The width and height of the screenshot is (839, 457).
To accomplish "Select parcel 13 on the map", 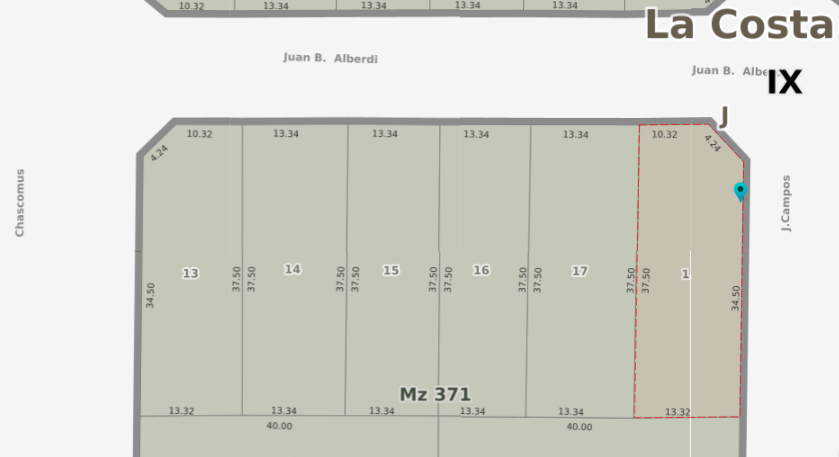I will pos(190,273).
